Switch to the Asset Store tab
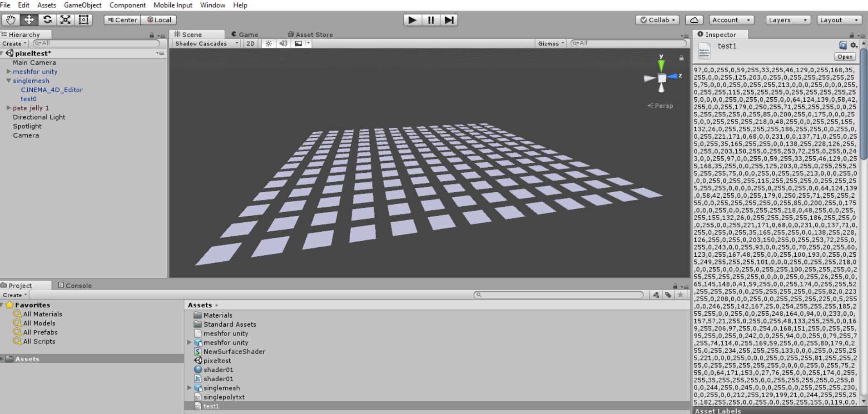Viewport: 868px width, 414px height. tap(311, 35)
